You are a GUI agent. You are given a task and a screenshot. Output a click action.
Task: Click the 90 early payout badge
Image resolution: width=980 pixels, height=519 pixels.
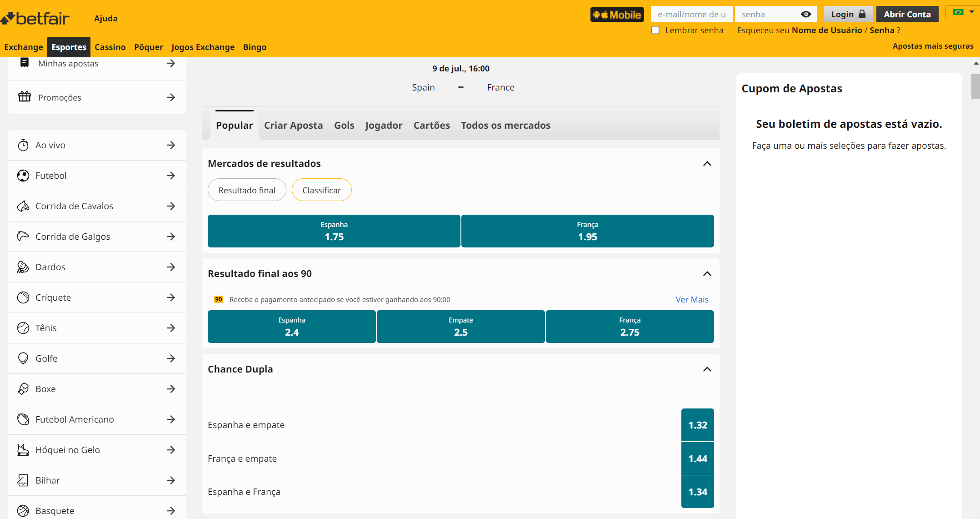[x=219, y=299]
